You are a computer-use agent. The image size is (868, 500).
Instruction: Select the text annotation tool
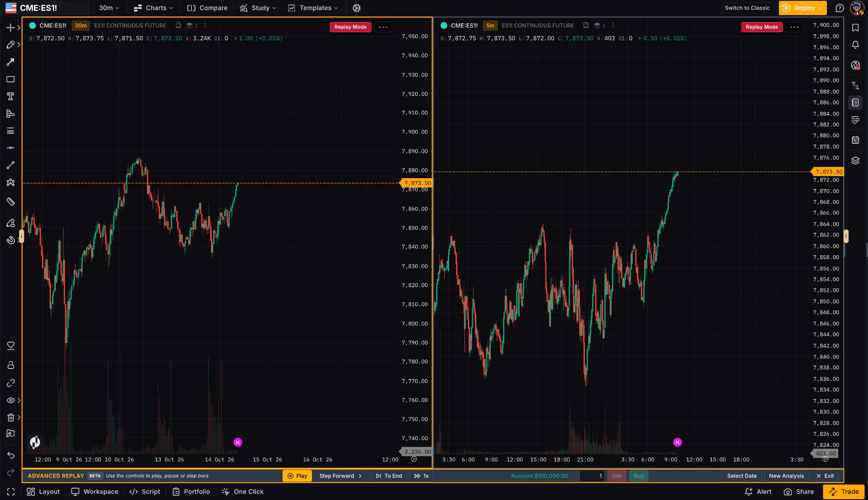pyautogui.click(x=10, y=97)
